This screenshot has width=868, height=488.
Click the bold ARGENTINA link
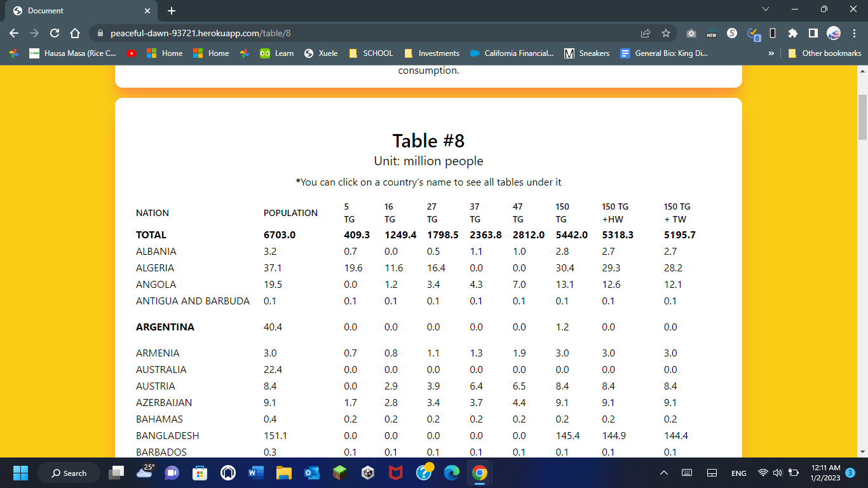165,327
